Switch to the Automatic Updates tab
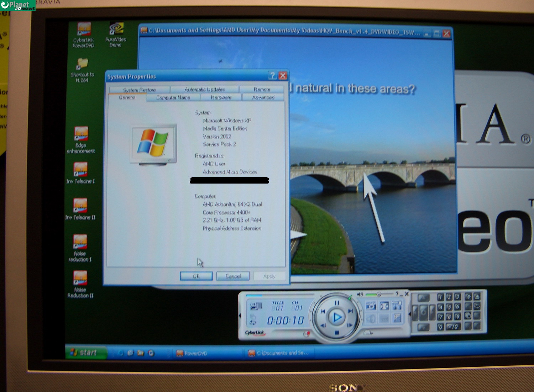The width and height of the screenshot is (534, 392). (205, 89)
